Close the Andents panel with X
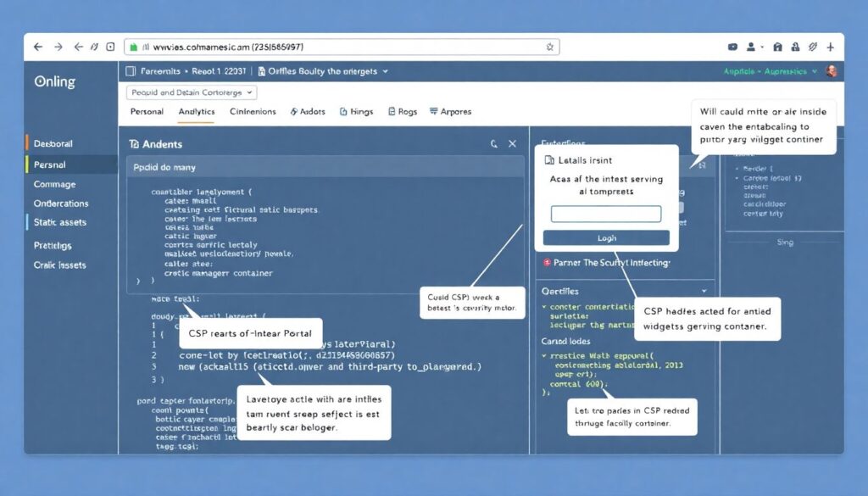Image resolution: width=868 pixels, height=496 pixels. (x=512, y=144)
